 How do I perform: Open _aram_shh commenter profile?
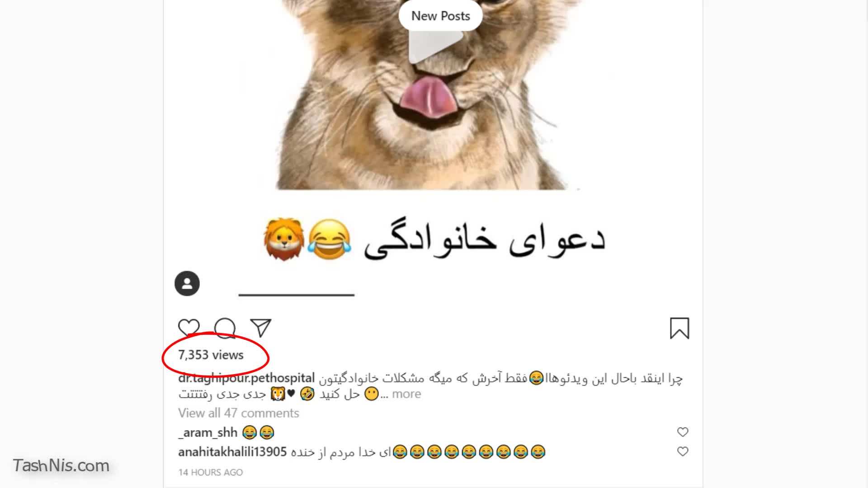click(x=208, y=432)
